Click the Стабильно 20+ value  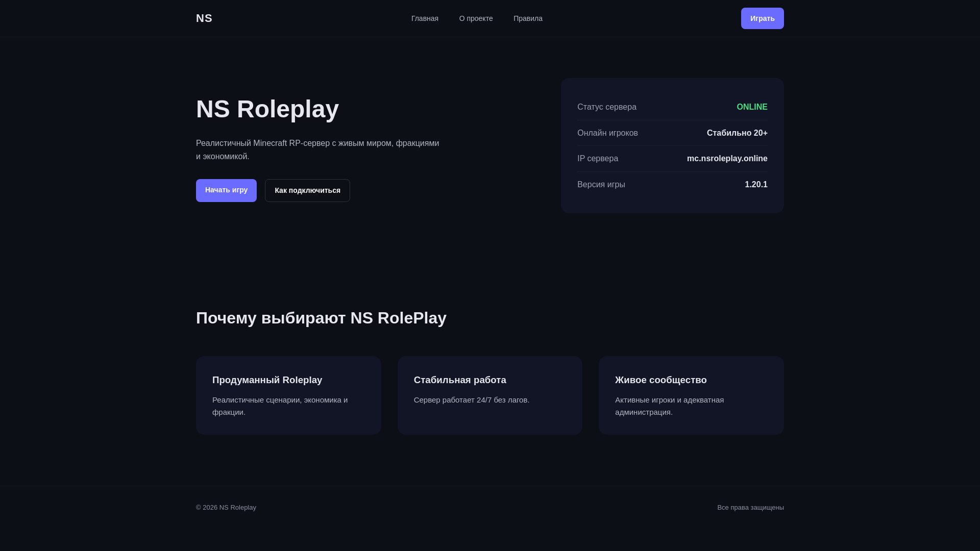[737, 133]
